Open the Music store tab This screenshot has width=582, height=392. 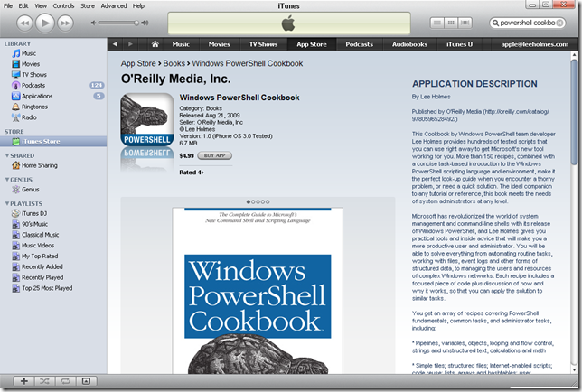(181, 44)
